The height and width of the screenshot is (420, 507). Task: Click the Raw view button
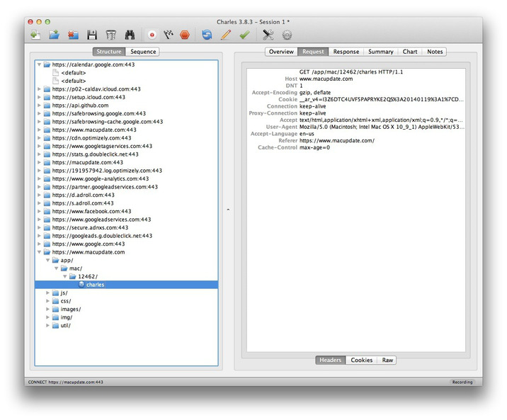tap(387, 360)
